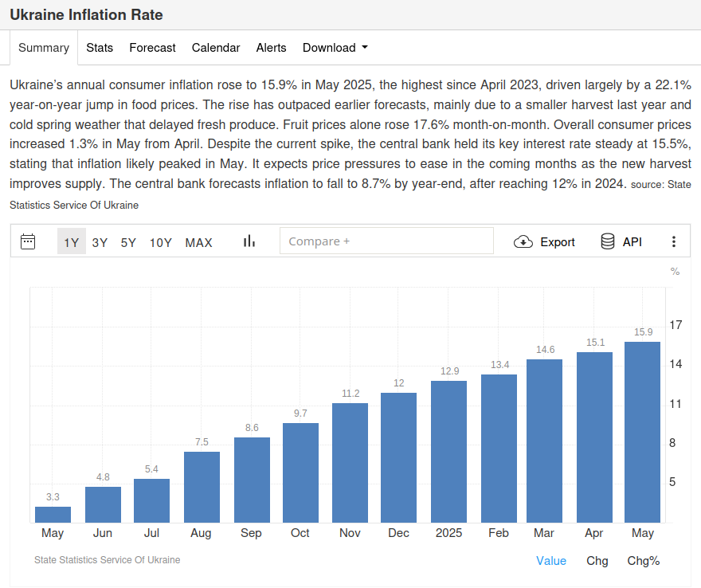Click the March bar (14.6)
701x588 pixels.
click(x=545, y=441)
